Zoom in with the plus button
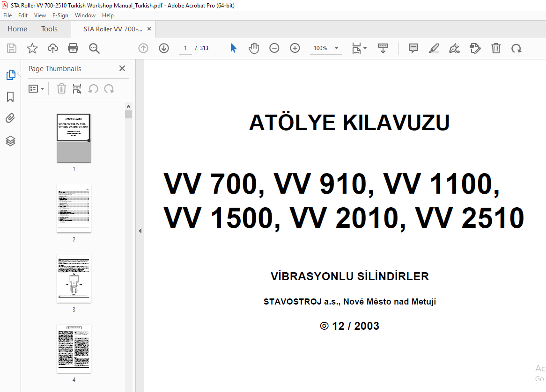This screenshot has width=546, height=392. 295,48
